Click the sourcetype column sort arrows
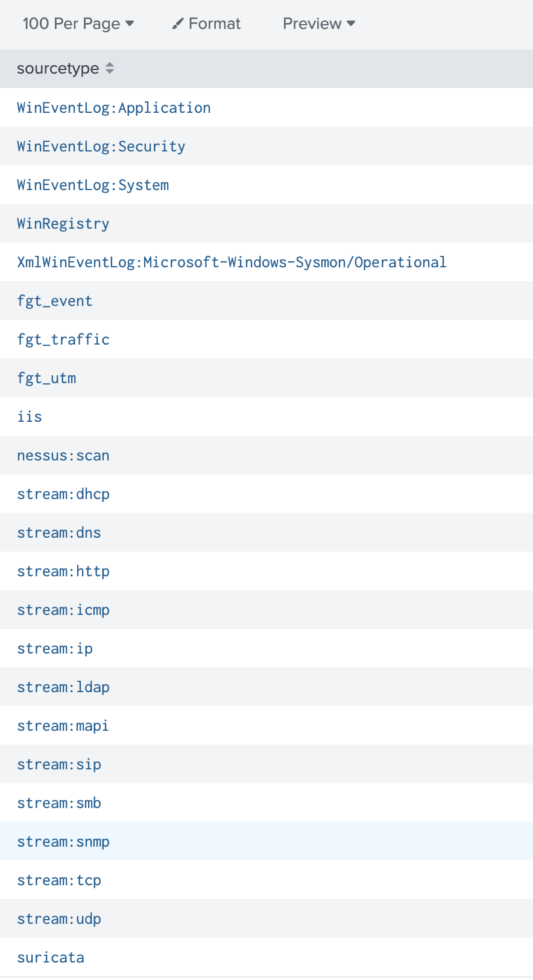The width and height of the screenshot is (533, 980). click(x=110, y=68)
